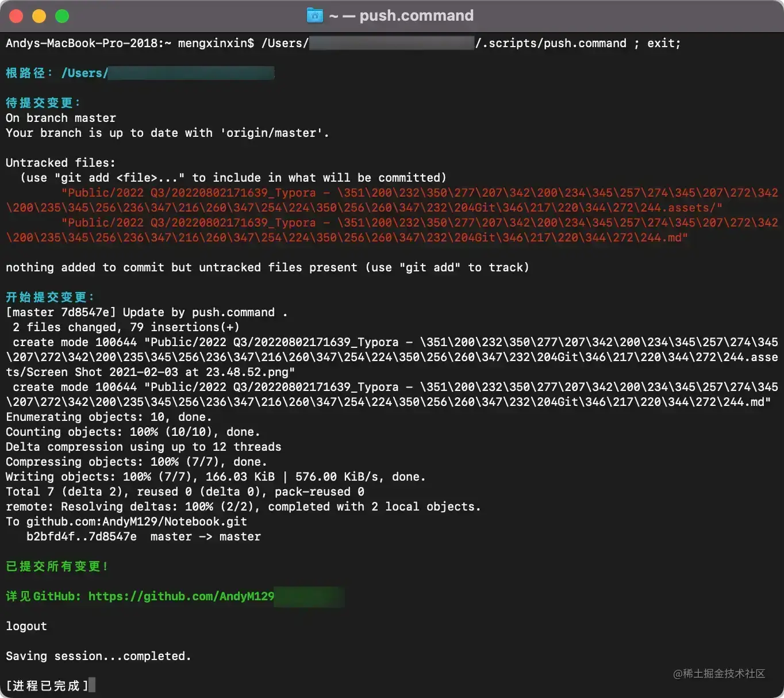Click the '根路径:' heading line
Screen dimensions: 784x698
click(x=140, y=73)
